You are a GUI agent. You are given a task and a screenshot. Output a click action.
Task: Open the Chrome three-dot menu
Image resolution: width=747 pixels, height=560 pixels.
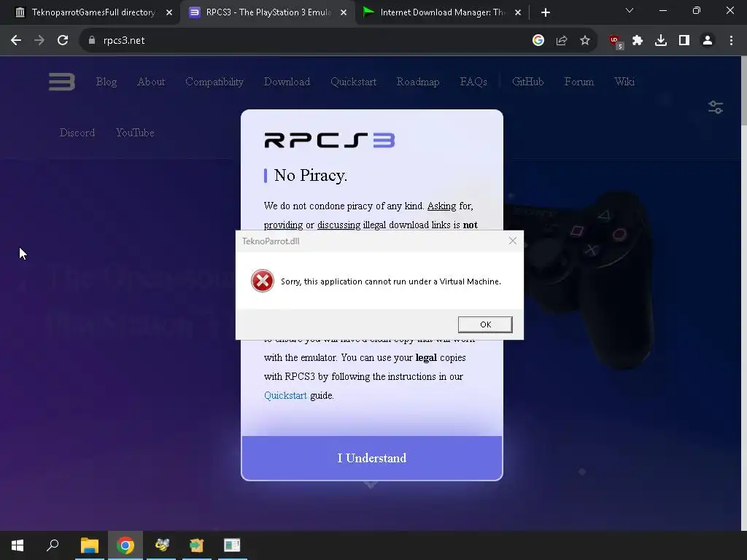(731, 41)
